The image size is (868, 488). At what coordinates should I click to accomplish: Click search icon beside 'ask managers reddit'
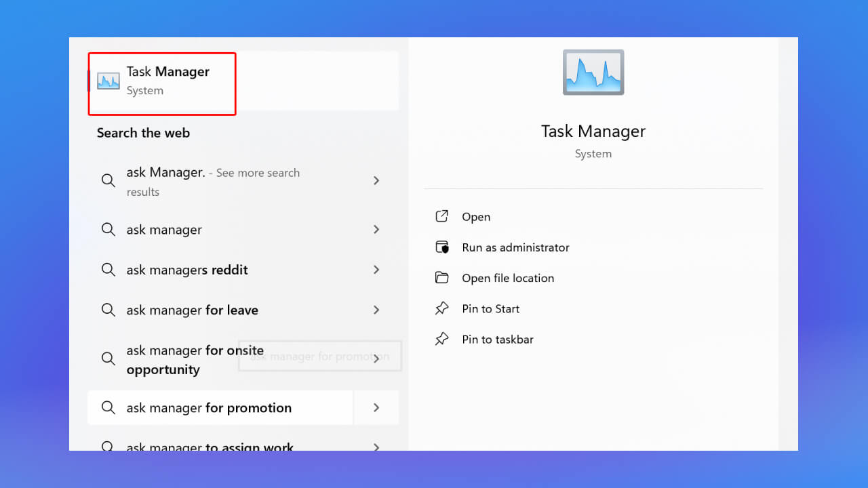pyautogui.click(x=108, y=270)
